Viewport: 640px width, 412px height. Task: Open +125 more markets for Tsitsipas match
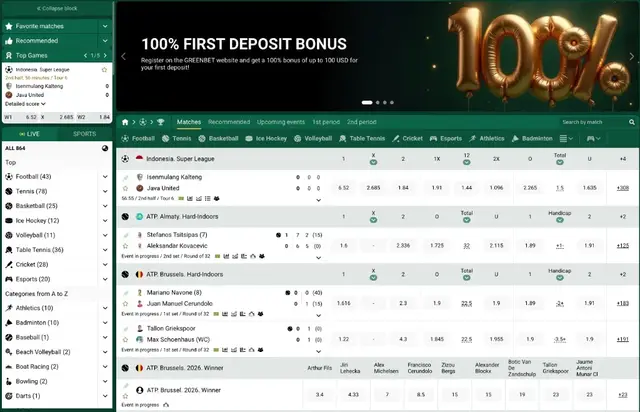623,245
